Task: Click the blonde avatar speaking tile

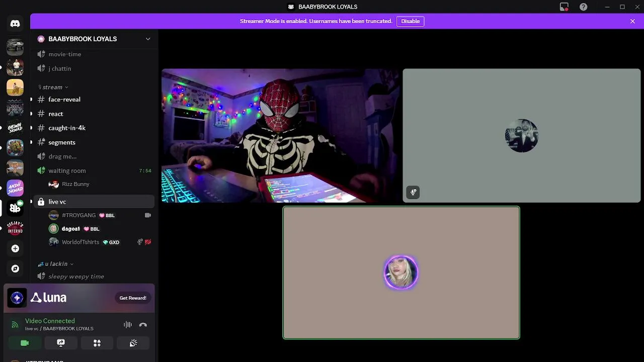Action: [x=401, y=273]
